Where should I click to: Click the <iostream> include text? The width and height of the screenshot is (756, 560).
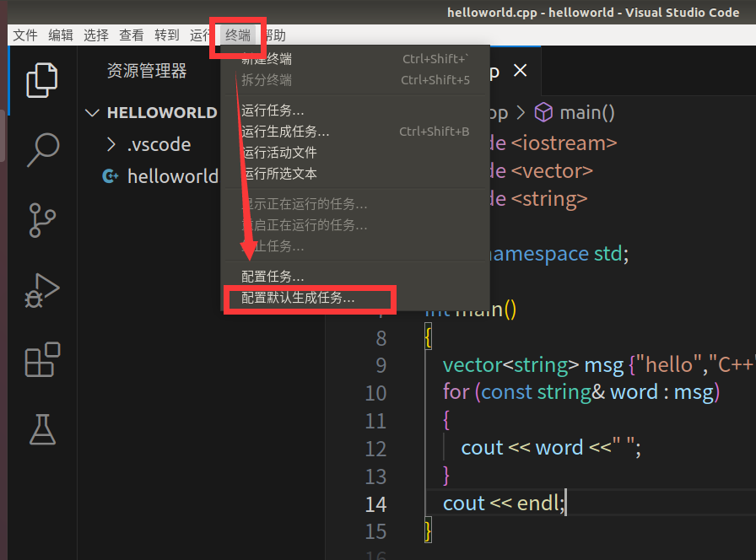click(x=564, y=143)
